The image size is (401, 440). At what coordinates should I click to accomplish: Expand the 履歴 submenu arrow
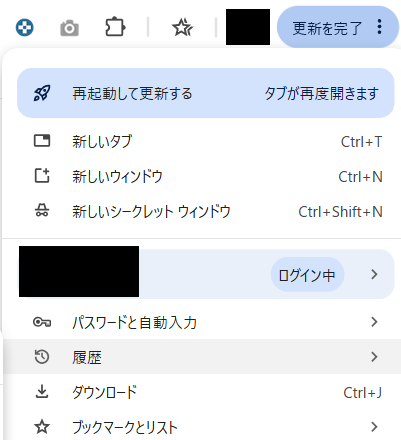click(374, 357)
